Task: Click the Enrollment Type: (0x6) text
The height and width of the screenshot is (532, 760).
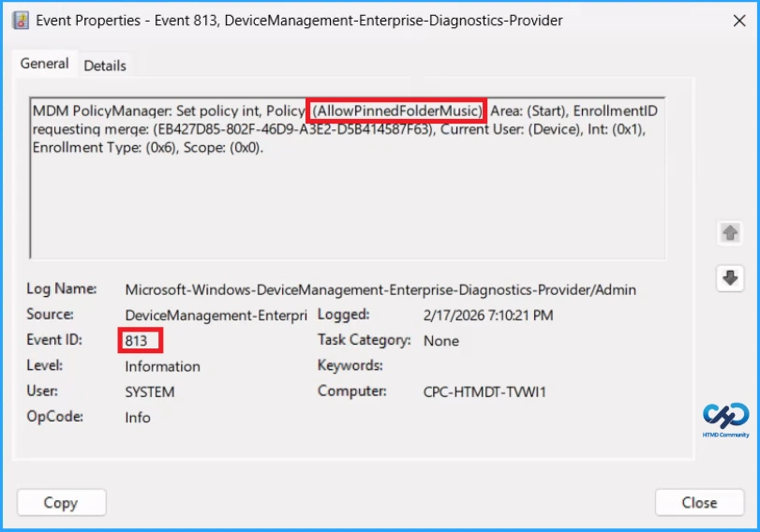Action: pos(105,147)
